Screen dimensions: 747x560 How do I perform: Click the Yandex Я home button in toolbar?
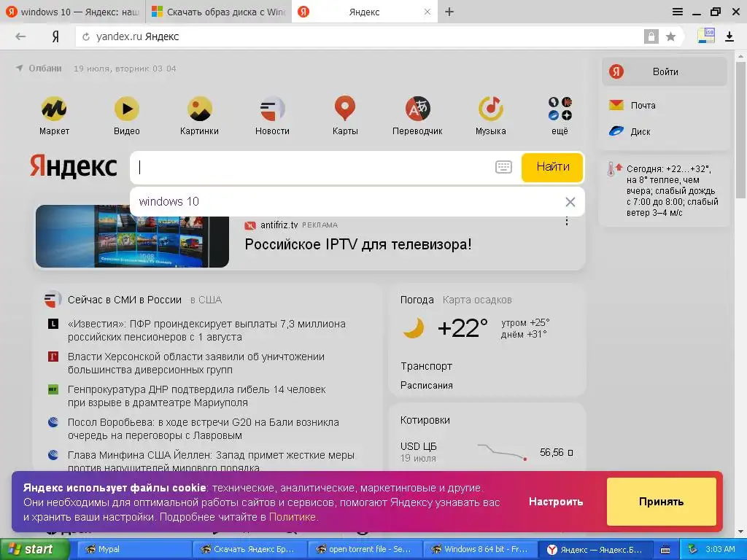click(55, 36)
